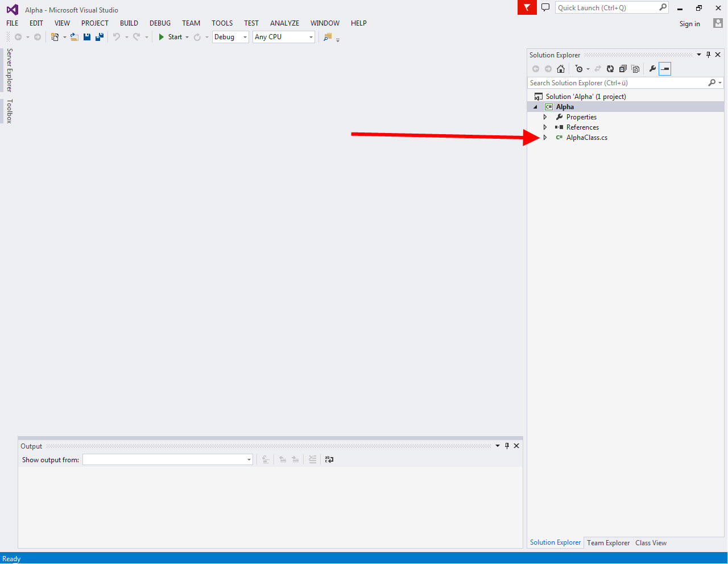Screen dimensions: 728x564
Task: Open the Undo history dropdown arrow
Action: tap(126, 38)
